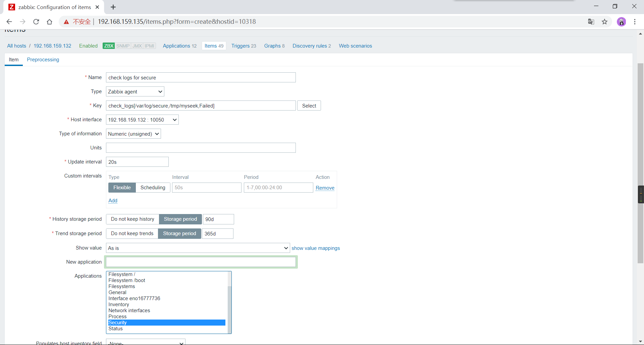Screen dimensions: 644x345
Task: Open the Chrome three-dot menu
Action: point(635,22)
